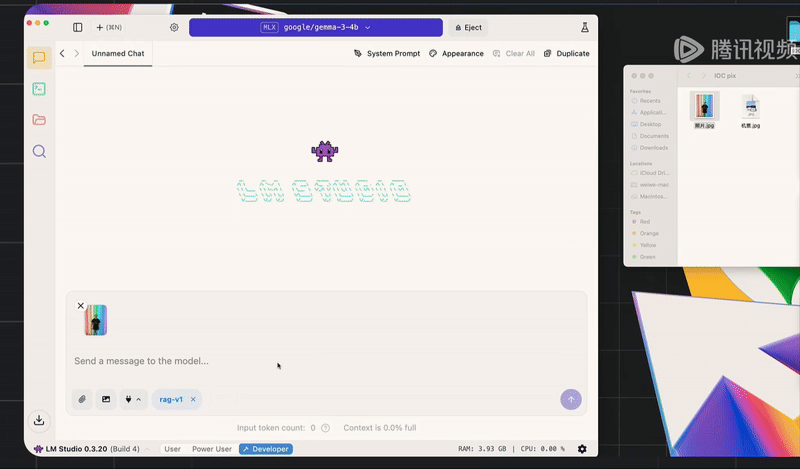The width and height of the screenshot is (800, 469).
Task: Open the google/gemma-3-4b model selector dropdown
Action: tap(315, 27)
